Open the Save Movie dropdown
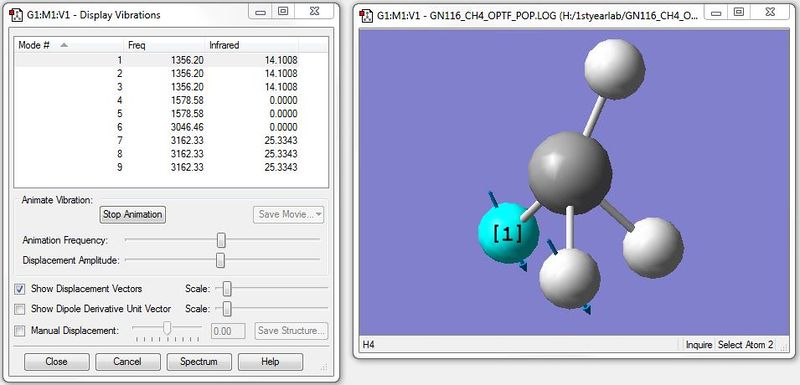 point(288,215)
